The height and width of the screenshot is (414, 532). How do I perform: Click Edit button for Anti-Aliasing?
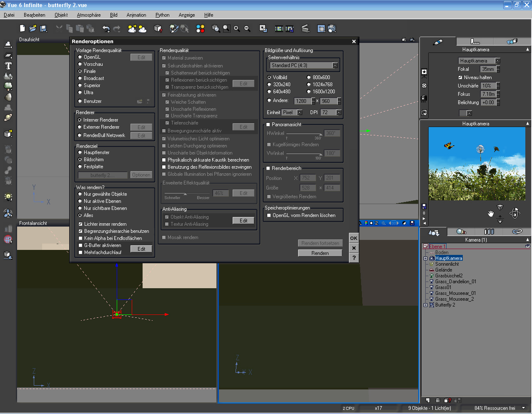(x=243, y=221)
